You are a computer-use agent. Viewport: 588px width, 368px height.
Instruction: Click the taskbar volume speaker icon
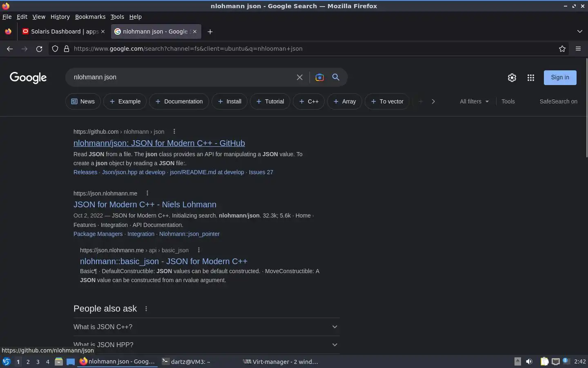click(x=529, y=361)
